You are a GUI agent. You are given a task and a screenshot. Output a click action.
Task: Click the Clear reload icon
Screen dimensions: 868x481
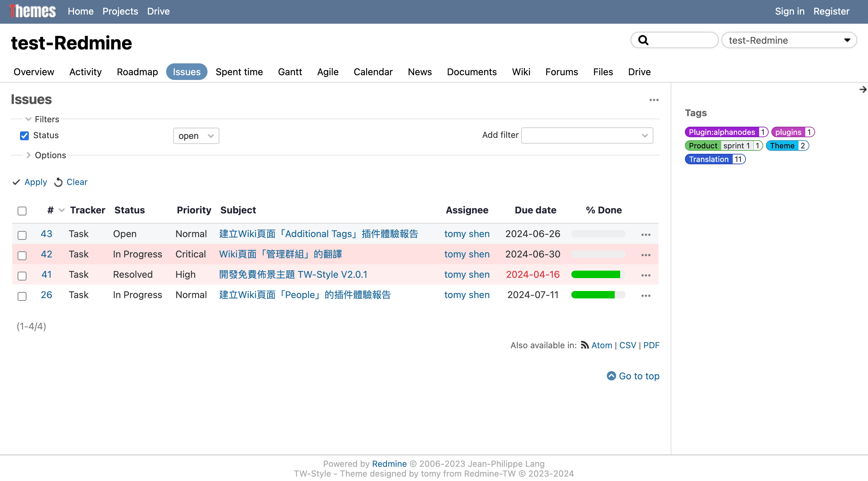point(58,182)
